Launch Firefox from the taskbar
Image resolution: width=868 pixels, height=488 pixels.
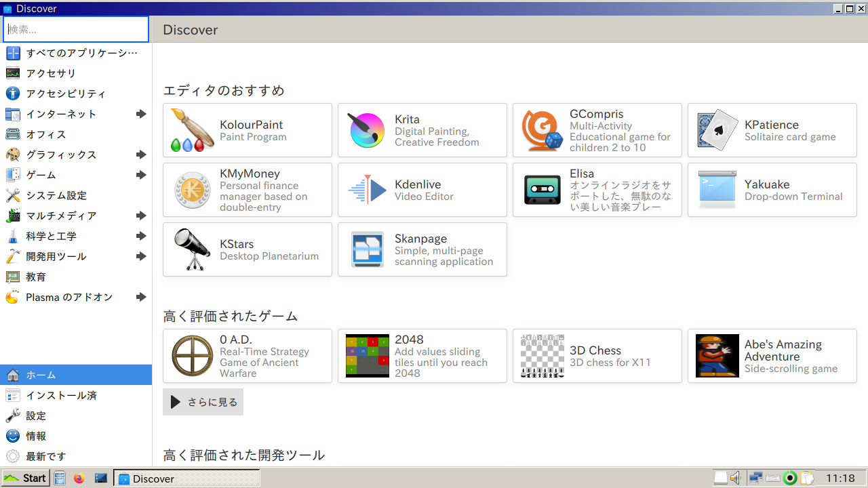(x=79, y=478)
